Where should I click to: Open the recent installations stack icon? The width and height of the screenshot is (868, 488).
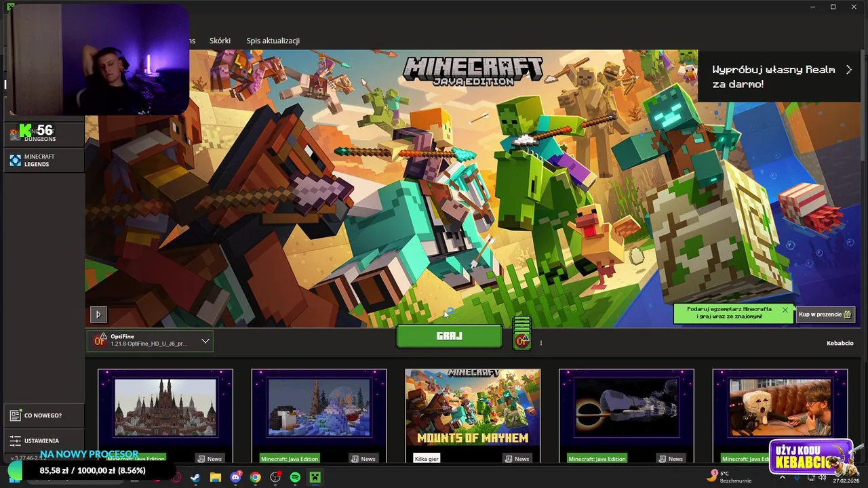tap(521, 332)
